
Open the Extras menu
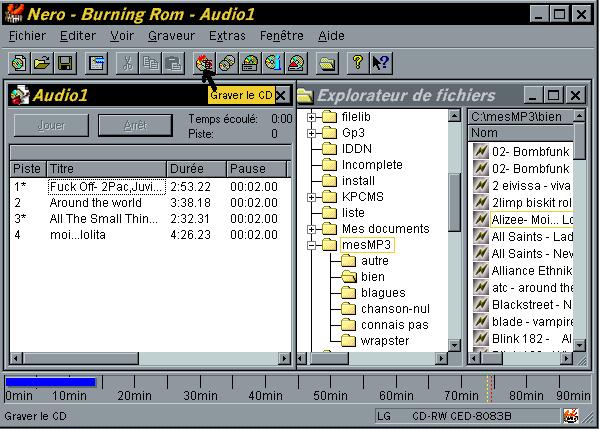tap(227, 36)
